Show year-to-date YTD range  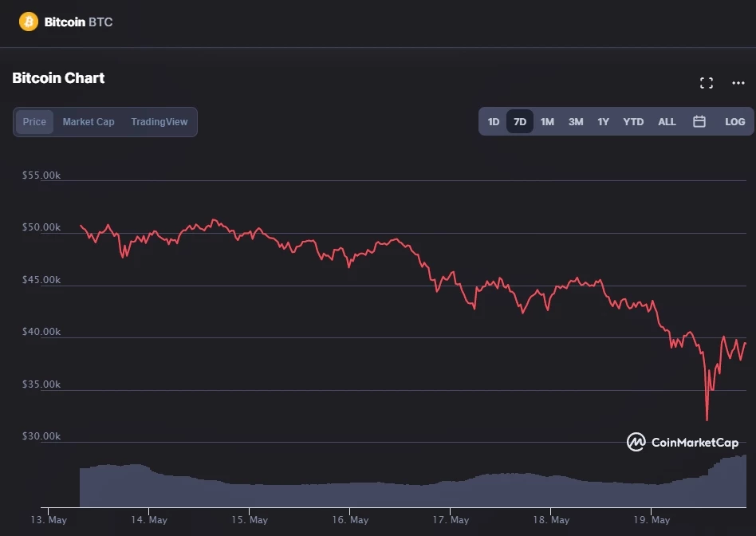click(633, 122)
